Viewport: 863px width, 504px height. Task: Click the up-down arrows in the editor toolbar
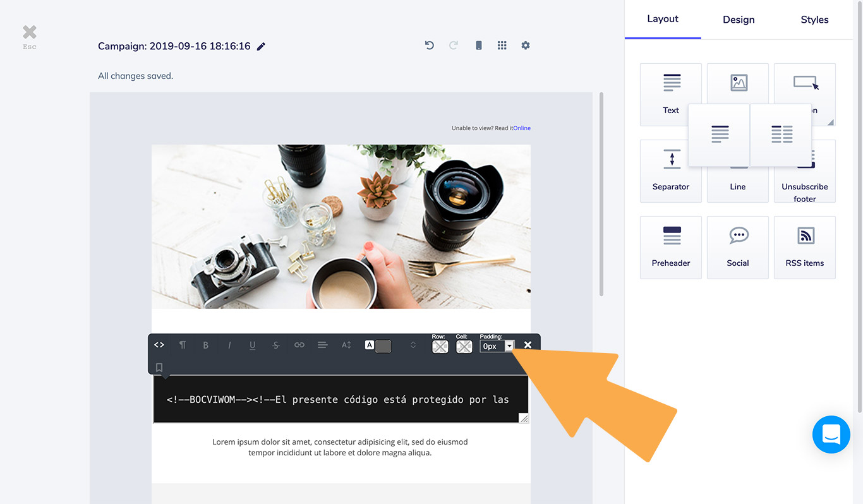[413, 345]
